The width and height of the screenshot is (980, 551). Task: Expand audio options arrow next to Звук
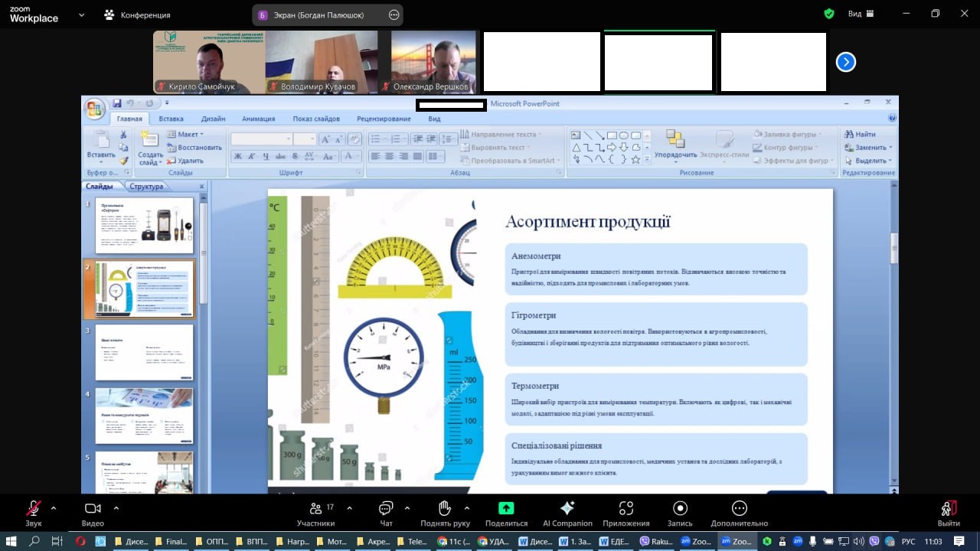tap(54, 507)
